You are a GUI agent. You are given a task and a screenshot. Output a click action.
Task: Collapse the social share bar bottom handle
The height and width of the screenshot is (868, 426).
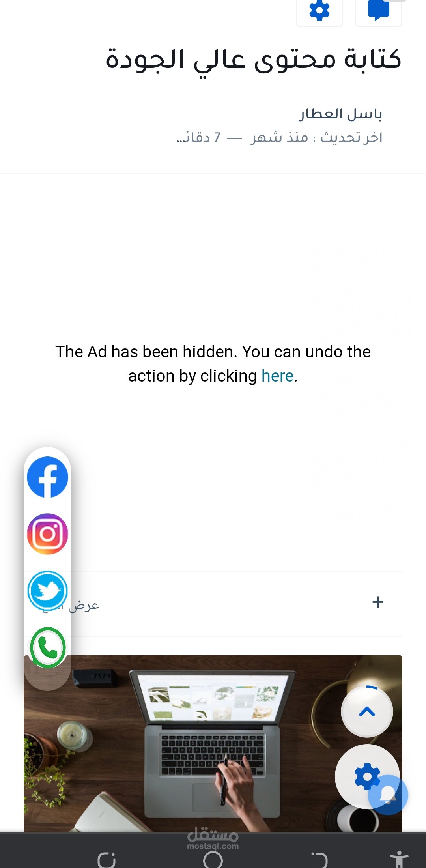[47, 679]
